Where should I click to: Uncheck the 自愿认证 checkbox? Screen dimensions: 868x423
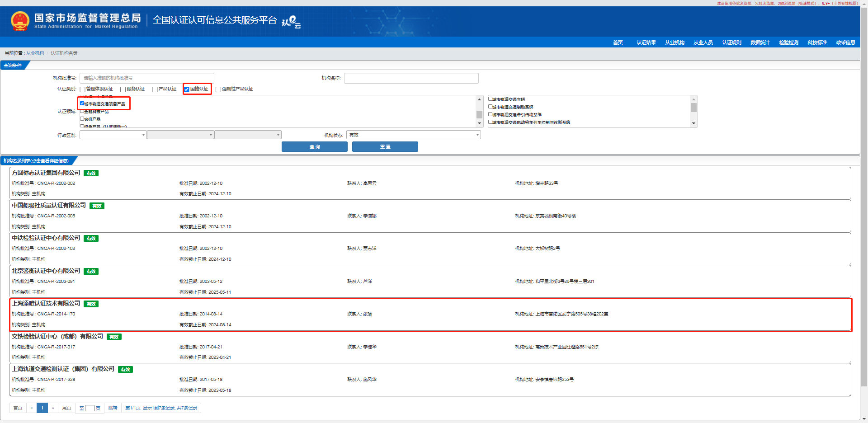coord(187,89)
